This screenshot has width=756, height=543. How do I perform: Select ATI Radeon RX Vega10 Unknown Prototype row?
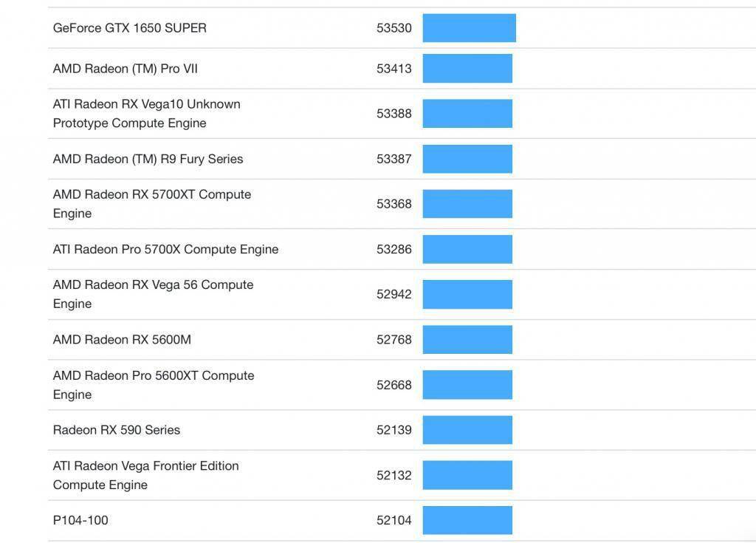pyautogui.click(x=146, y=114)
